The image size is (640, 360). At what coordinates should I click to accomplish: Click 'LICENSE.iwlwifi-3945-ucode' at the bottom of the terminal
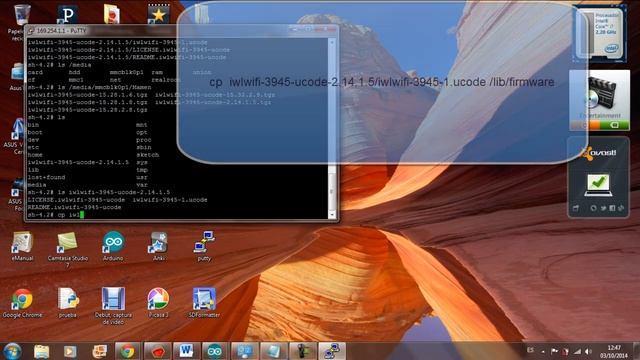pos(76,200)
